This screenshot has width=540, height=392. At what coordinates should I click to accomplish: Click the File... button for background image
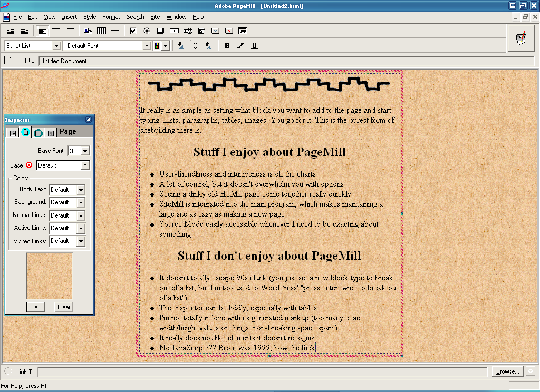tap(36, 307)
